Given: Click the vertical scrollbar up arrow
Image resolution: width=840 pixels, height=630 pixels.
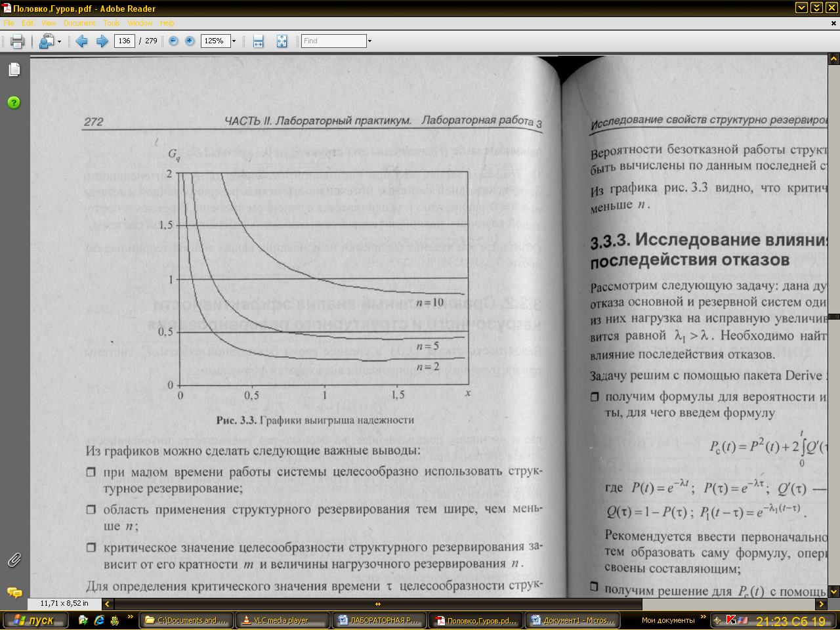Looking at the screenshot, I should (833, 59).
